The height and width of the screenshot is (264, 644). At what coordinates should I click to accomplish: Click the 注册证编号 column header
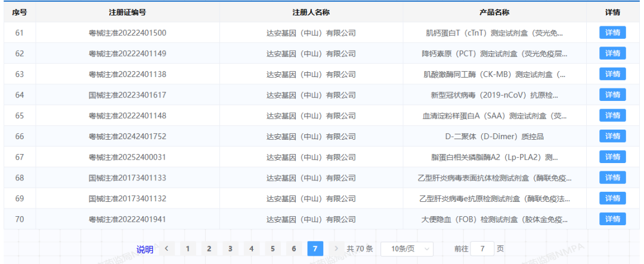[x=128, y=13]
